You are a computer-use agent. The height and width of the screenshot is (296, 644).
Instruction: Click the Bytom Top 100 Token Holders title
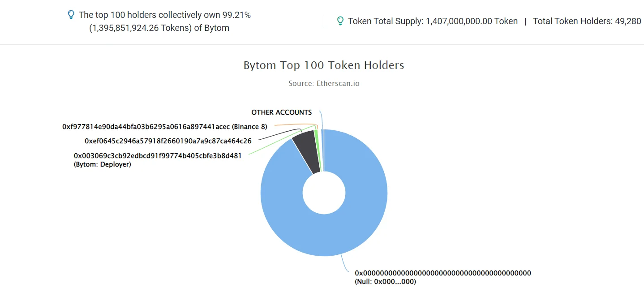[x=324, y=65]
